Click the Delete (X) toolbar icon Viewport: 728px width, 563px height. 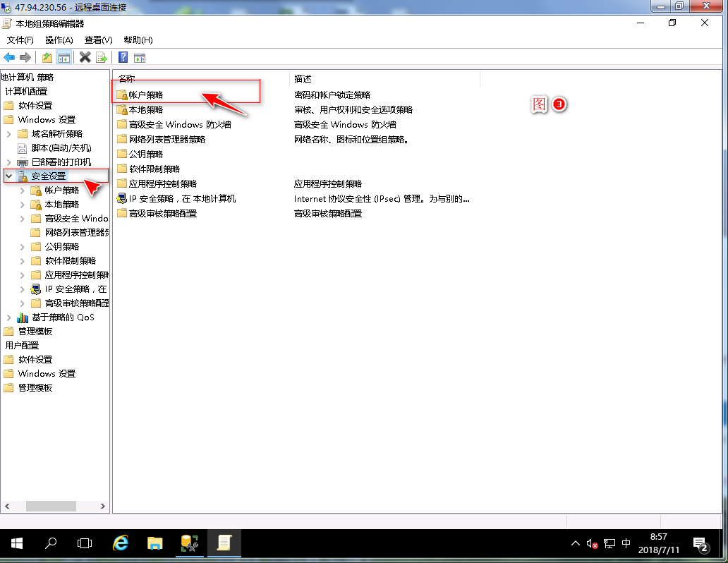85,58
